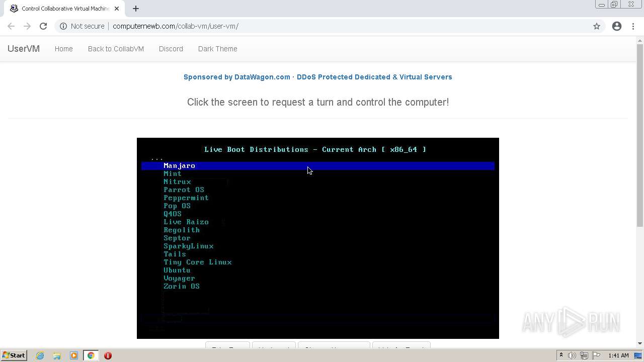Select Live Raizo entry
This screenshot has width=644, height=362.
pyautogui.click(x=186, y=222)
